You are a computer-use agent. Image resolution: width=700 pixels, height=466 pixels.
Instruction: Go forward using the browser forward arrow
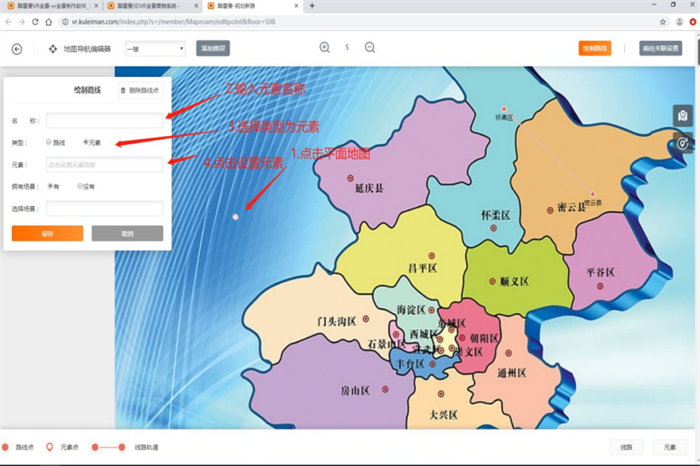click(21, 22)
